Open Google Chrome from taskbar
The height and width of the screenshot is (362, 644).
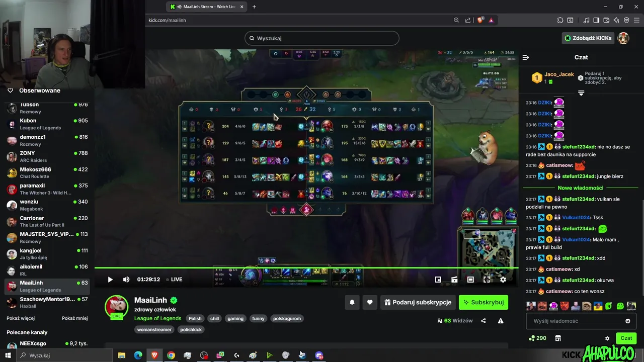[x=171, y=355]
